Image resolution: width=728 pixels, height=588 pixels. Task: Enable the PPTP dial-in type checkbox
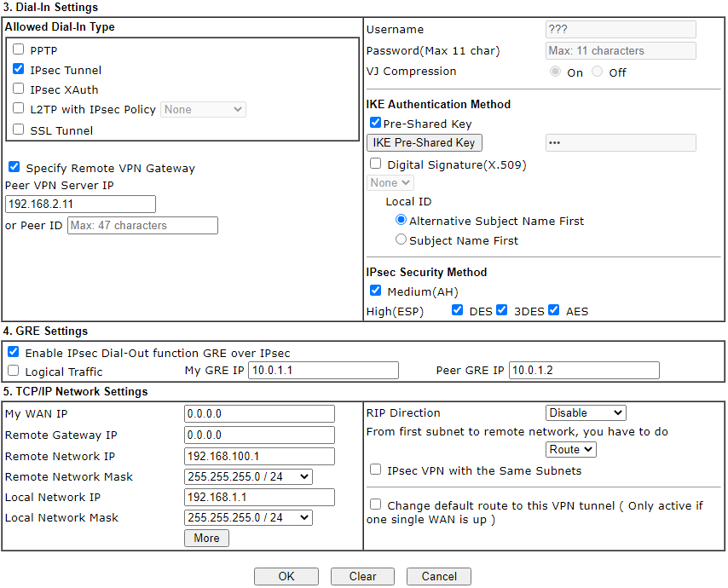(x=19, y=49)
